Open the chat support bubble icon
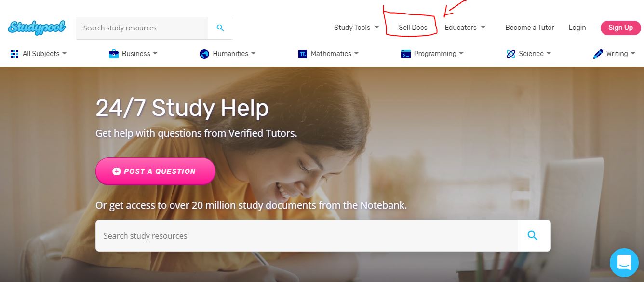The width and height of the screenshot is (644, 282). (624, 263)
